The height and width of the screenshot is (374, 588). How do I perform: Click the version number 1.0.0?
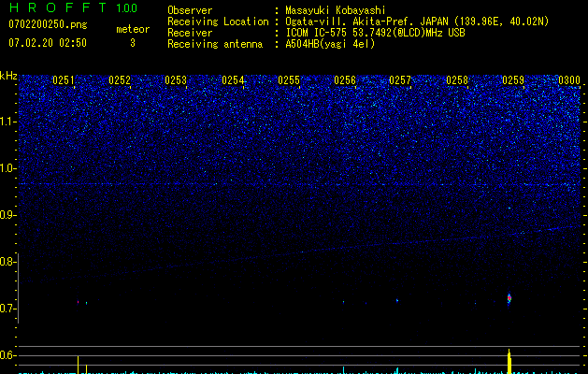click(x=127, y=8)
